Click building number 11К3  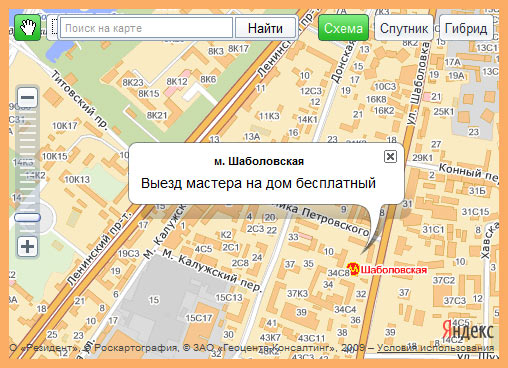click(x=269, y=116)
